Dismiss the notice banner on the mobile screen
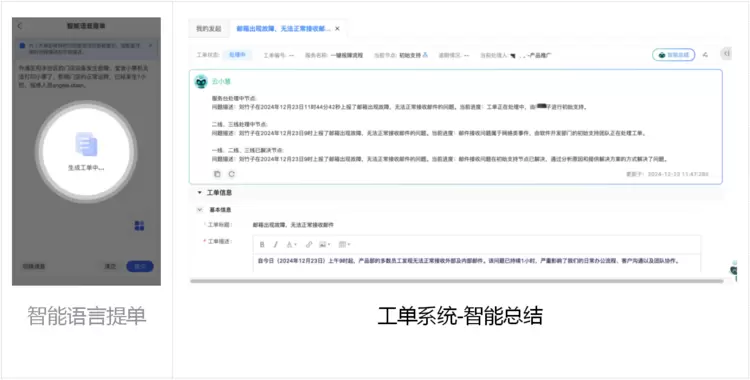The image size is (750, 380). 151,45
